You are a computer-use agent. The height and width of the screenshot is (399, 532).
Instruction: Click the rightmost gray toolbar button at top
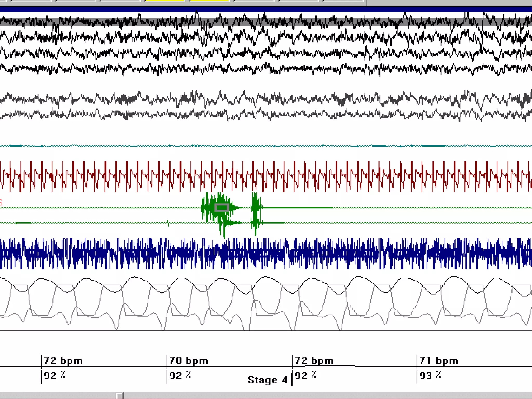(343, 1)
